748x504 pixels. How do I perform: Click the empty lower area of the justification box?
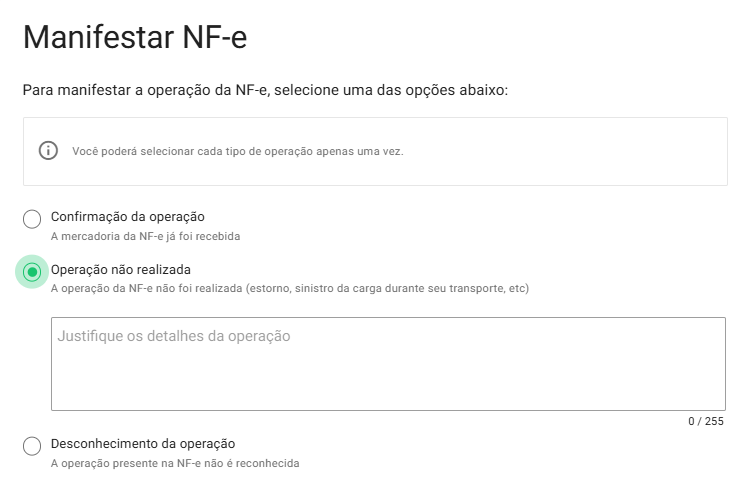coord(388,390)
